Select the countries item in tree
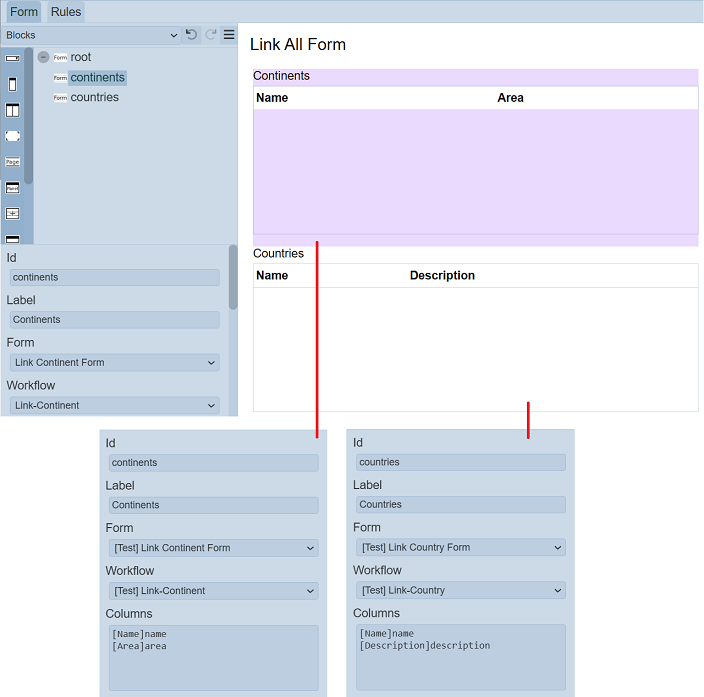Screen dimensions: 704x697 tap(94, 97)
